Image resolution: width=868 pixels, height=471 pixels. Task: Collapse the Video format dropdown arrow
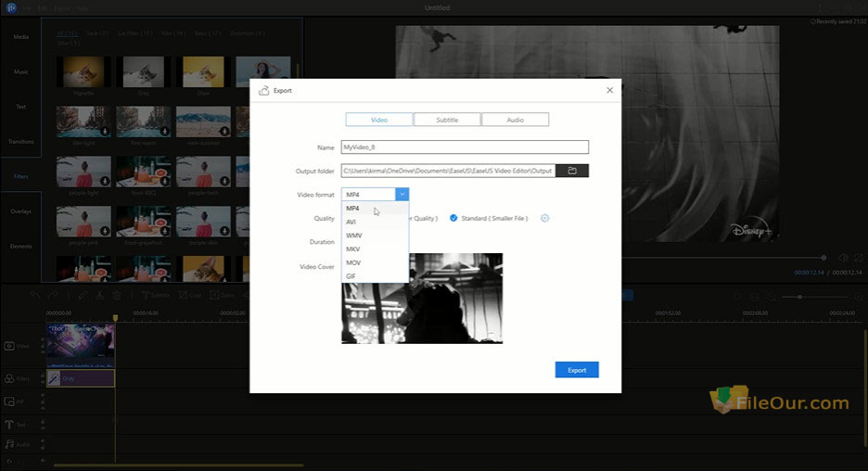tap(402, 195)
